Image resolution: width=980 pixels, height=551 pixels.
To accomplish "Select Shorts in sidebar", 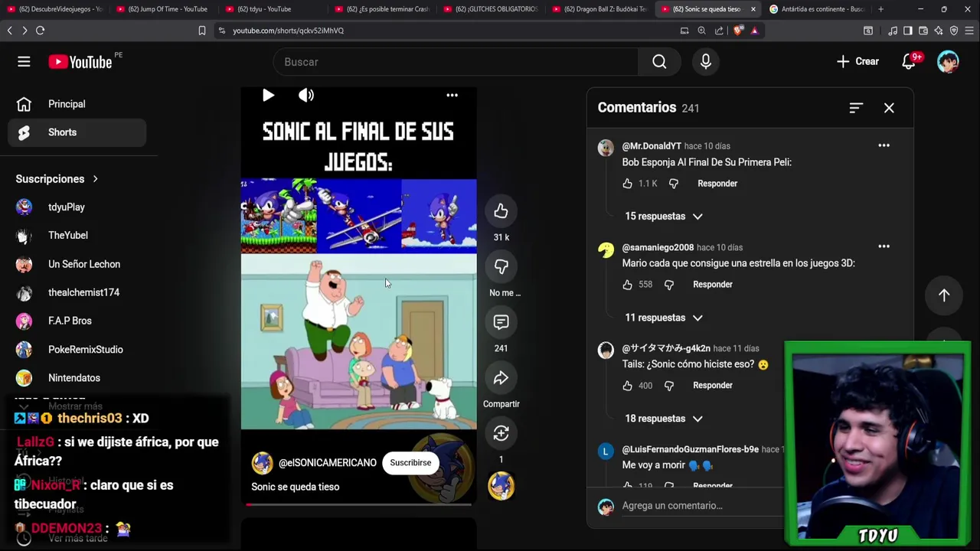I will click(x=77, y=132).
